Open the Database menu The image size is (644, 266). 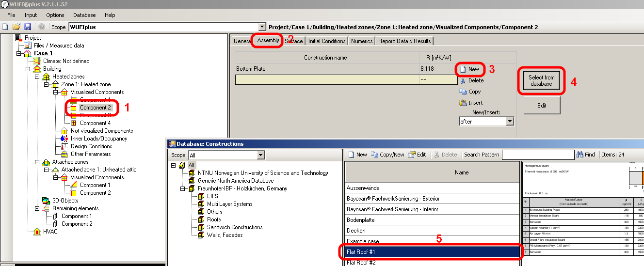pyautogui.click(x=84, y=15)
